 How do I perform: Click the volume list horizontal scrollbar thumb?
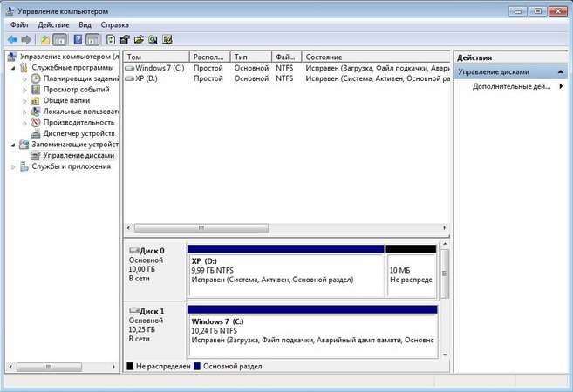(201, 227)
